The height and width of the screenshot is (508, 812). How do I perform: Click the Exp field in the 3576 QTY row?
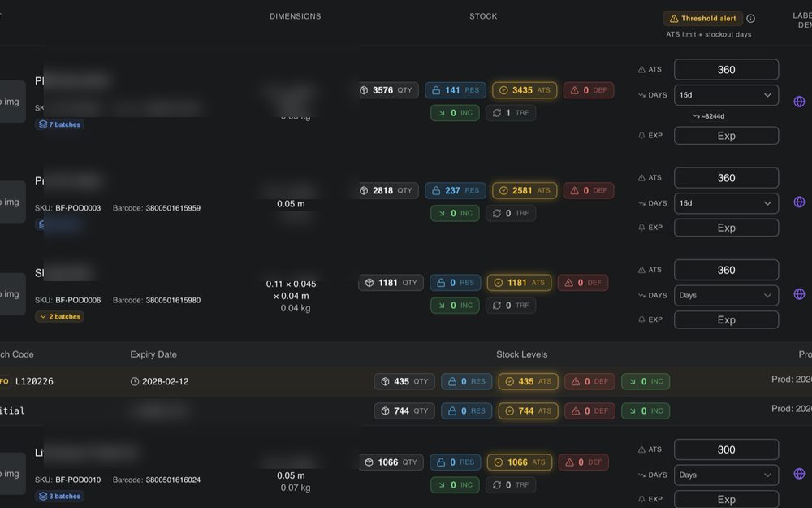[x=726, y=136]
